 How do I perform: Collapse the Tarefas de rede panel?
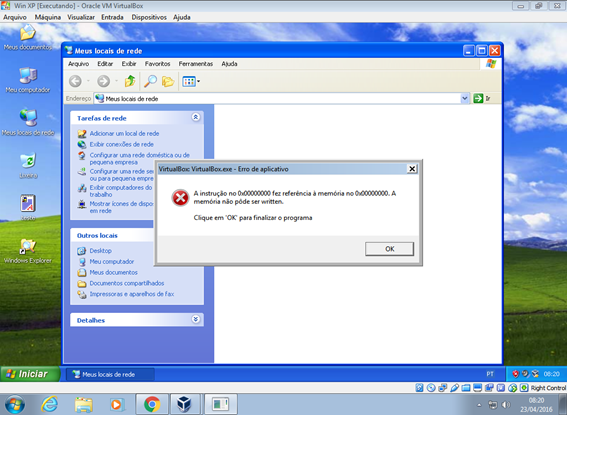click(x=196, y=117)
